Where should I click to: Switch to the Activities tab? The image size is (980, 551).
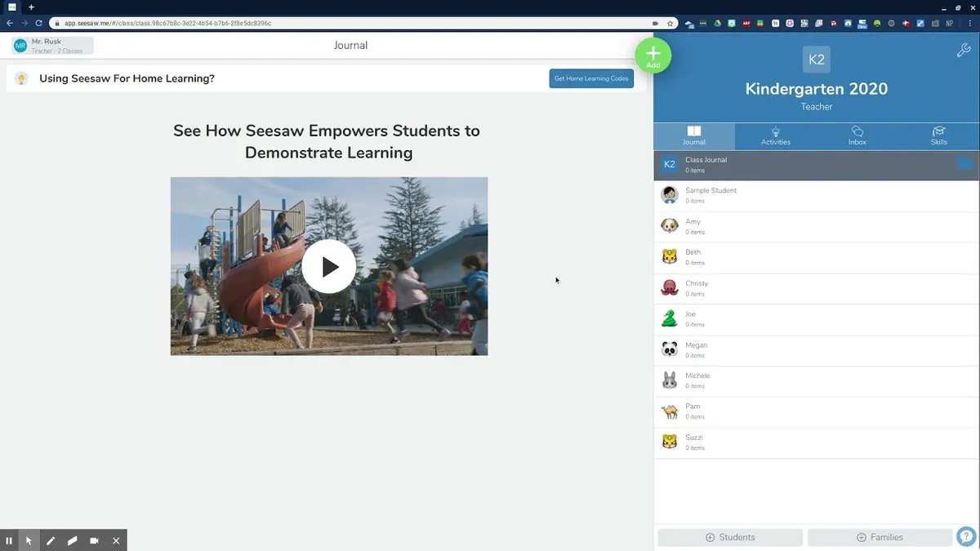point(776,136)
